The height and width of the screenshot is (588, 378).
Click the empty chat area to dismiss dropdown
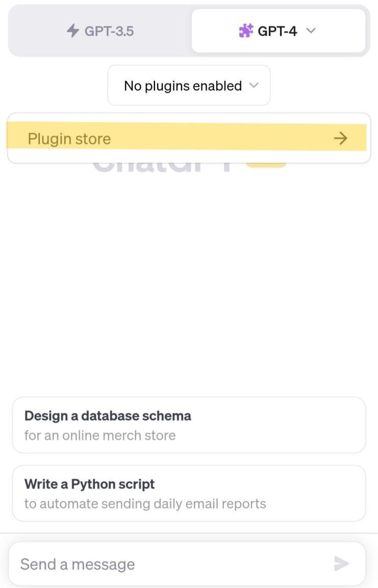(x=189, y=281)
